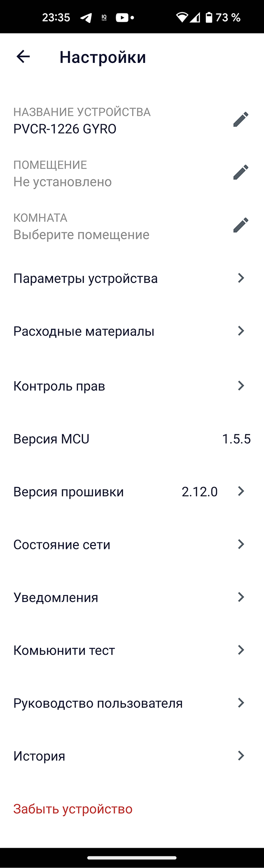Screen dimensions: 264x868
Task: Expand Параметры устройства chevron
Action: (241, 278)
